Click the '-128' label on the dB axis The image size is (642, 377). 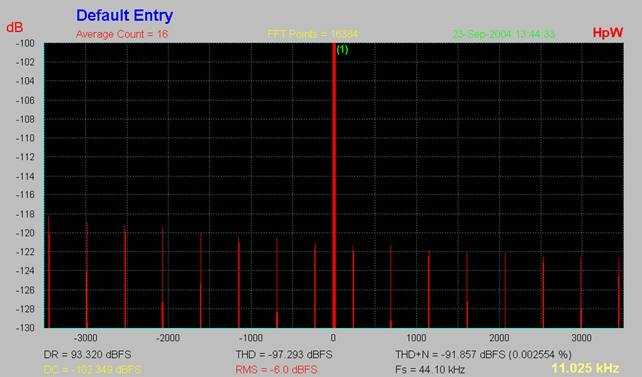tap(25, 309)
